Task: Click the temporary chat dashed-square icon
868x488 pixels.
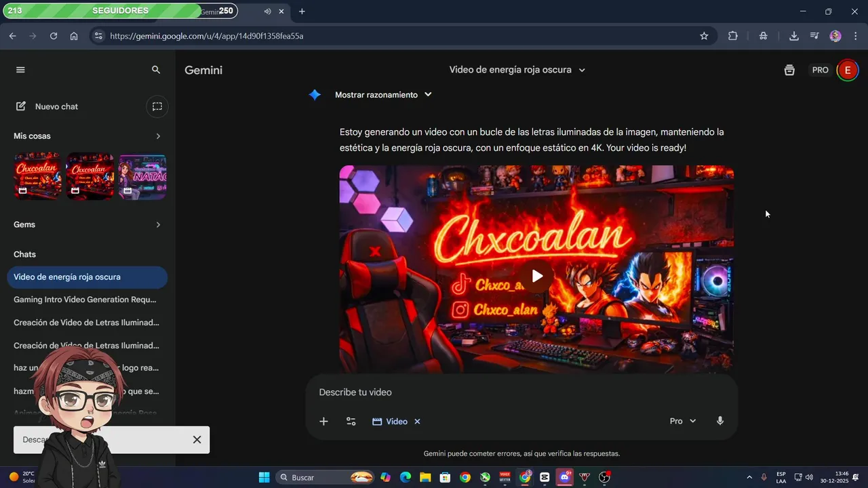Action: click(x=157, y=106)
